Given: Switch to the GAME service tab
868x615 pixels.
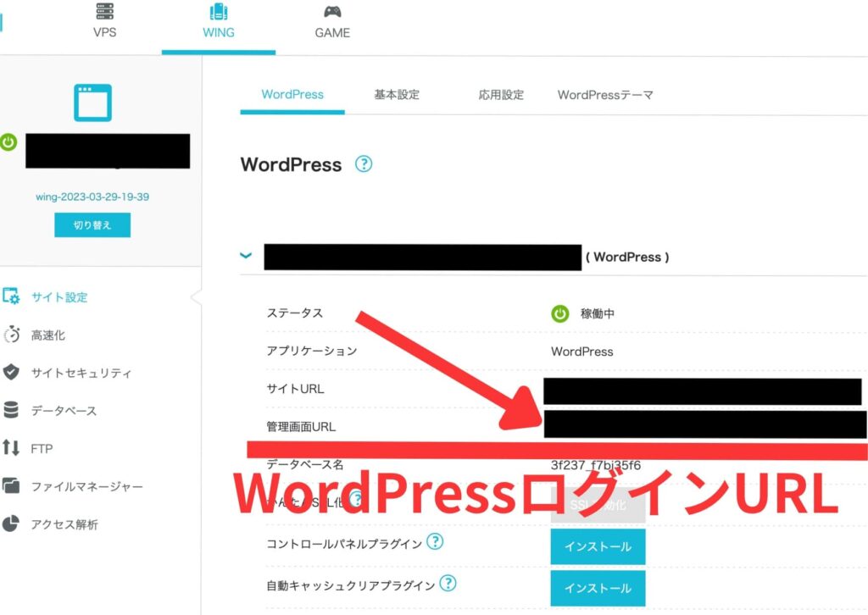Looking at the screenshot, I should click(x=332, y=21).
